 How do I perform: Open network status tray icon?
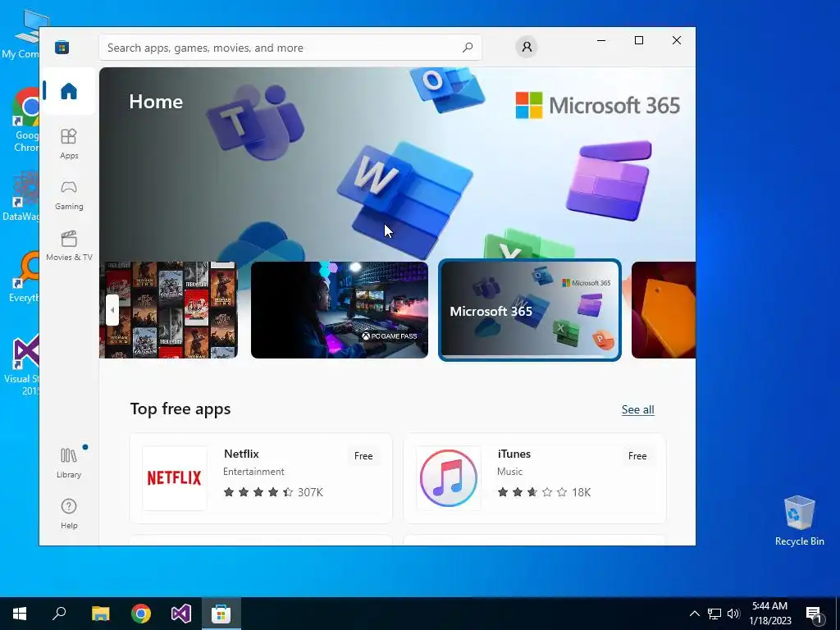click(x=714, y=614)
